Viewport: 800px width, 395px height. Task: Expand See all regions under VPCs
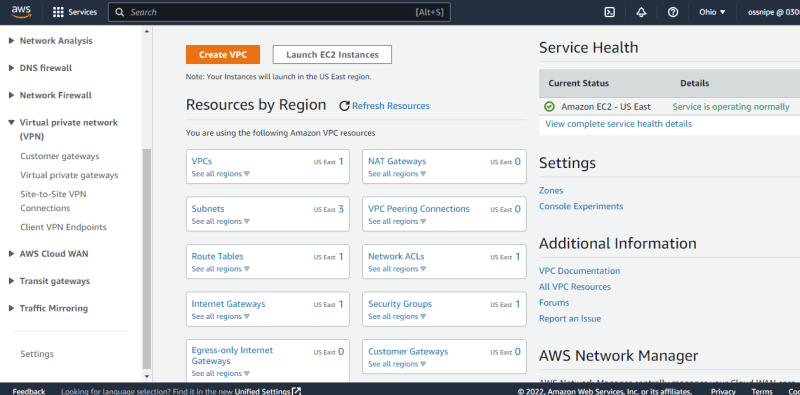[x=220, y=174]
